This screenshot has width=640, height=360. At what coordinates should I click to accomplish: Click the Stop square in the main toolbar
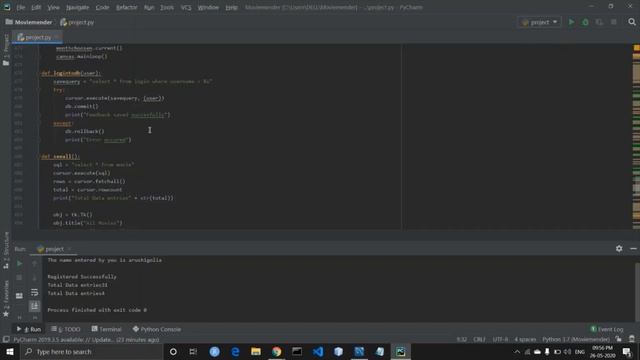(x=613, y=22)
